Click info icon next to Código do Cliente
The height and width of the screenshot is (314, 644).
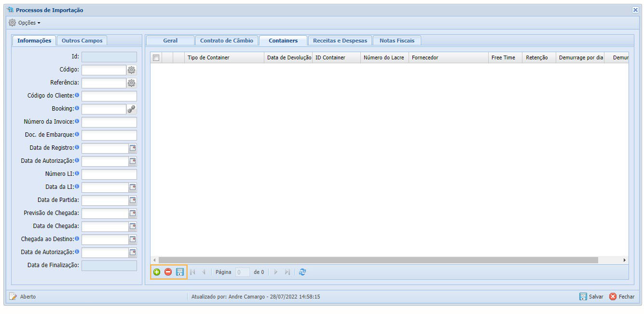tap(77, 95)
